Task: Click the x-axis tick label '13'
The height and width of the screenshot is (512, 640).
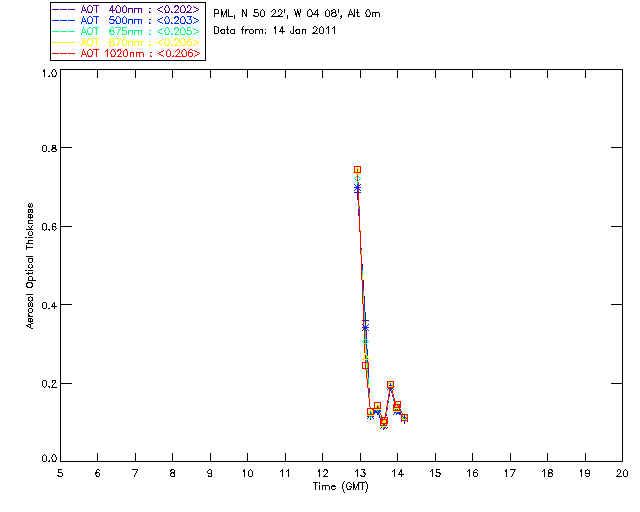Action: pos(360,473)
